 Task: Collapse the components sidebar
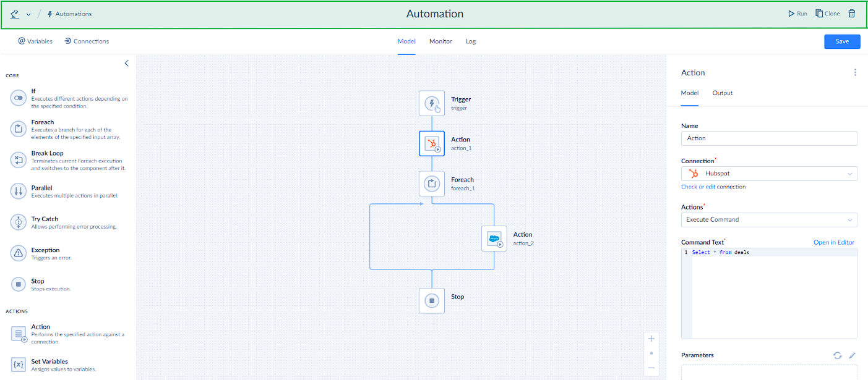click(x=127, y=63)
